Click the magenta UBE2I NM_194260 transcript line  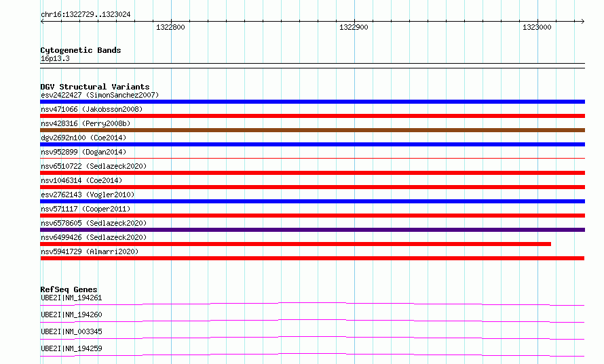[312, 321]
